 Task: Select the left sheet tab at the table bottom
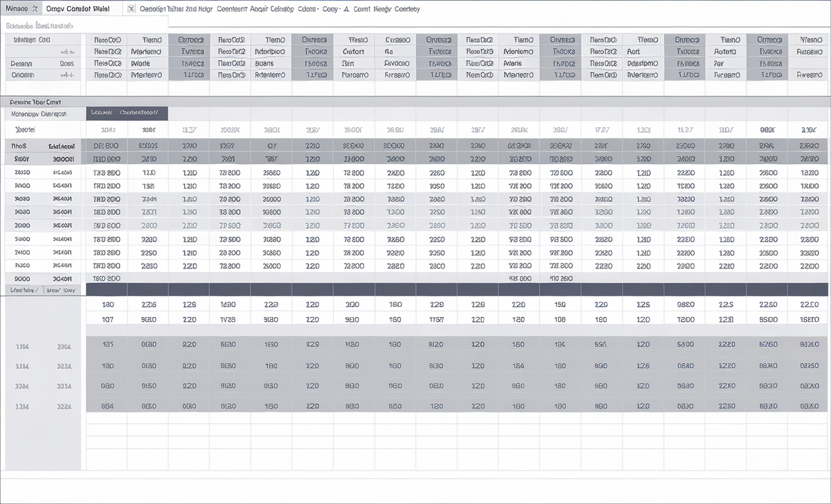[23, 291]
